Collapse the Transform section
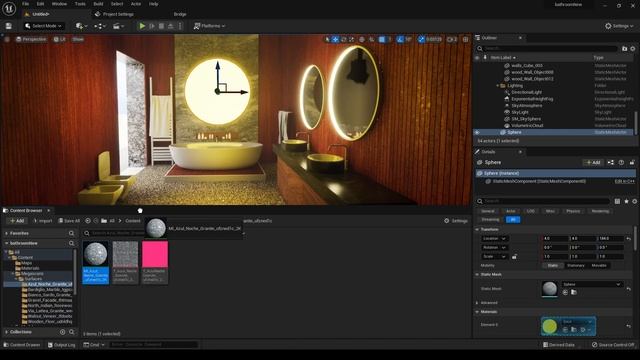The width and height of the screenshot is (640, 360). pos(477,229)
